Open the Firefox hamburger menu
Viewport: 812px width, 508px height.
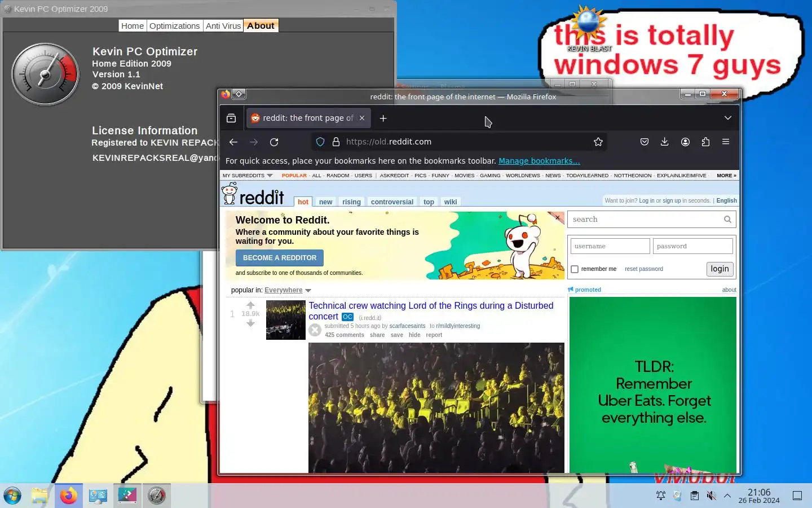pyautogui.click(x=726, y=142)
